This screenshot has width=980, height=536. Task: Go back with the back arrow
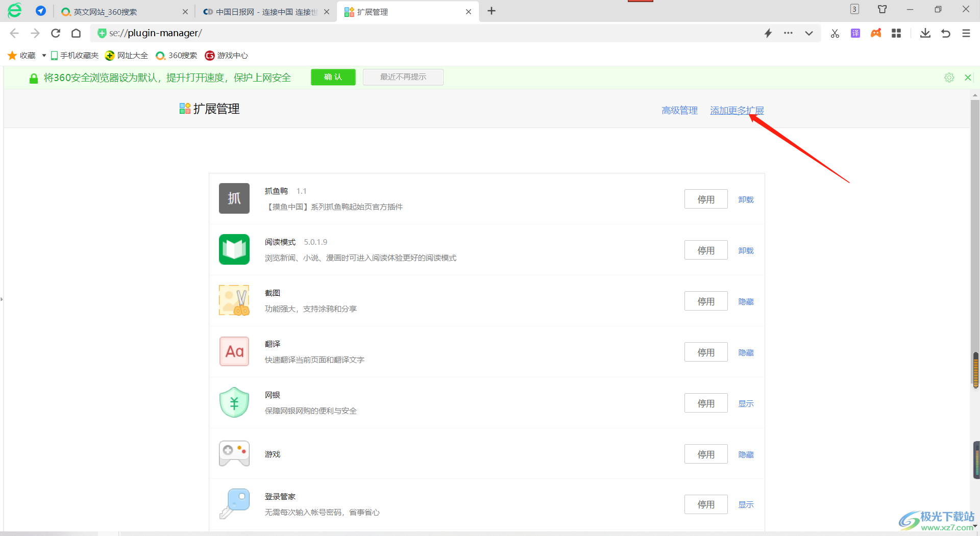tap(14, 33)
